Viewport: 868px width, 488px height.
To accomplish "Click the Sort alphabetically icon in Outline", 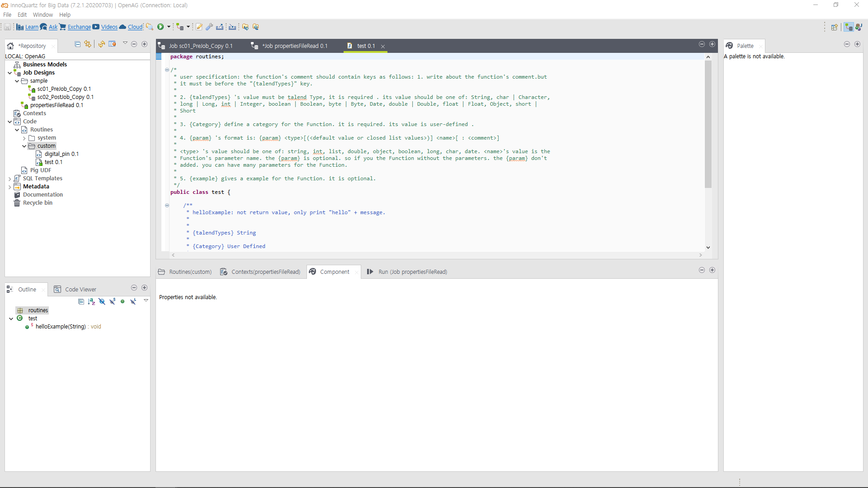I will click(91, 301).
